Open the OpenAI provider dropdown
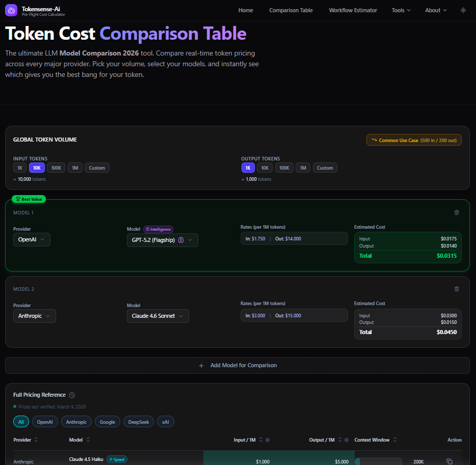The height and width of the screenshot is (465, 476). pyautogui.click(x=32, y=239)
